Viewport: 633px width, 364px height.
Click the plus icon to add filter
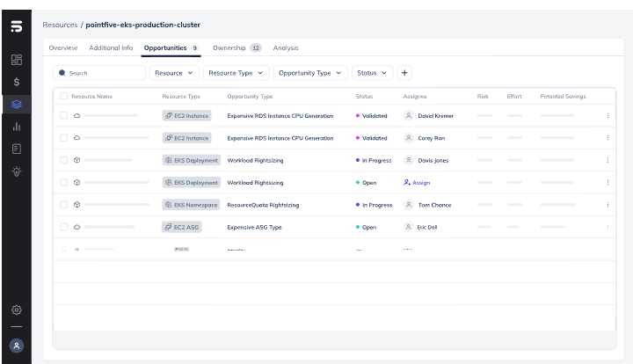pos(404,73)
